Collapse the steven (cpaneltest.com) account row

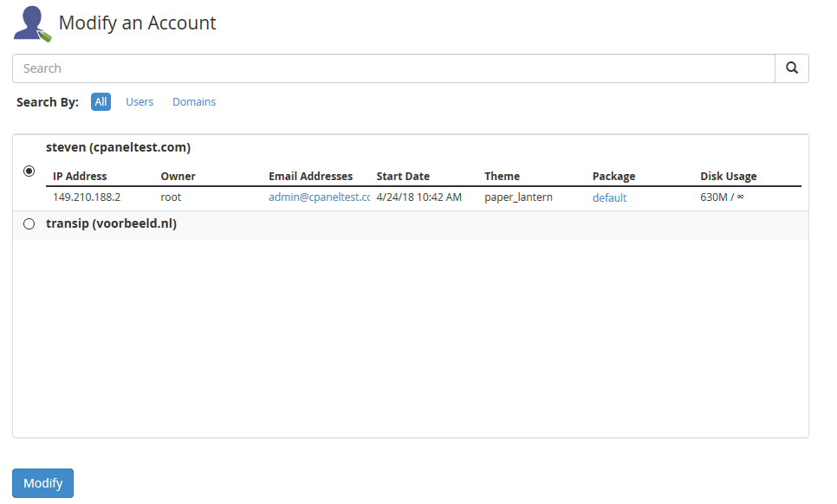pos(118,148)
